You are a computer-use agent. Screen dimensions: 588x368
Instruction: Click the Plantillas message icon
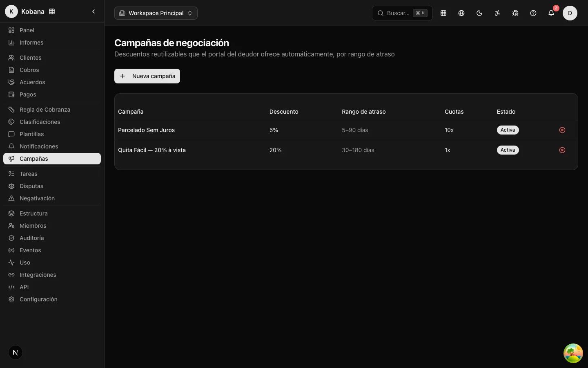tap(11, 134)
